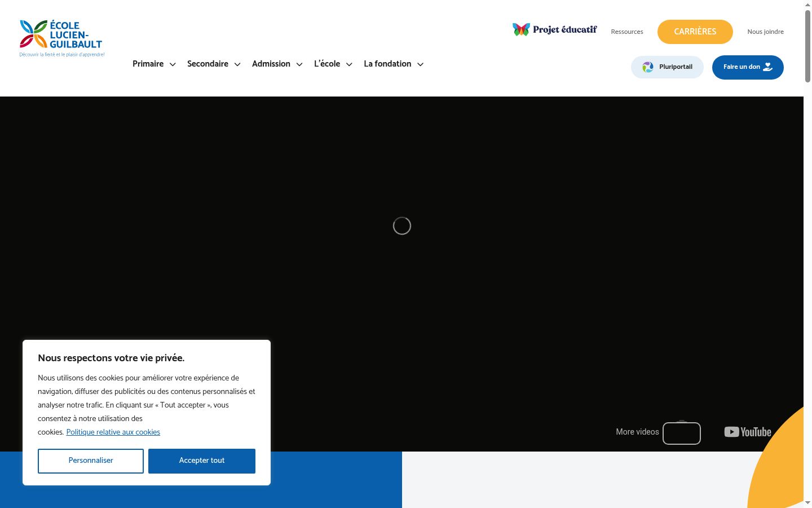The image size is (812, 508).
Task: Open the Admission menu item
Action: [271, 64]
